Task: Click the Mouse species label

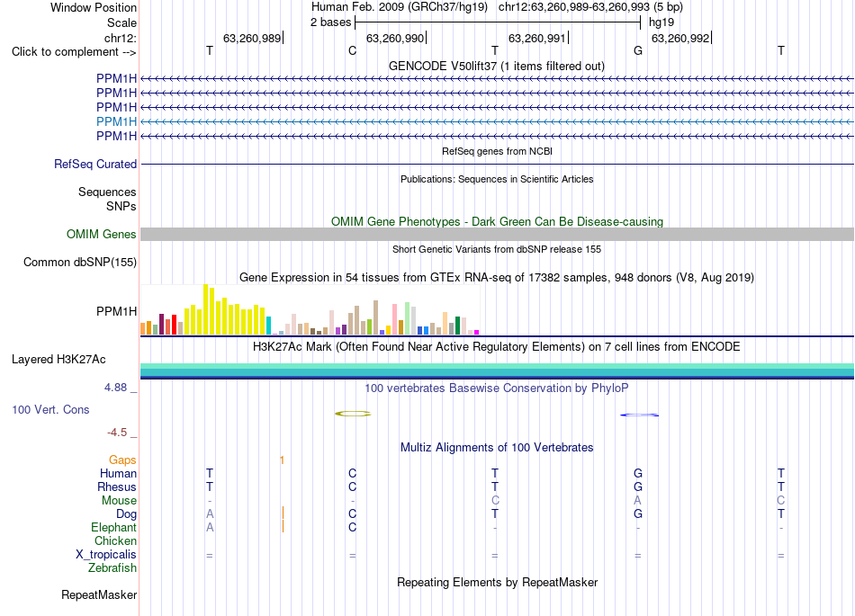Action: (x=119, y=501)
